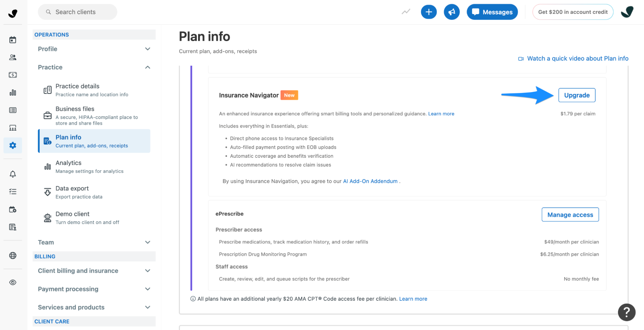This screenshot has height=330, width=644.
Task: Collapse the Practice section
Action: (x=94, y=67)
